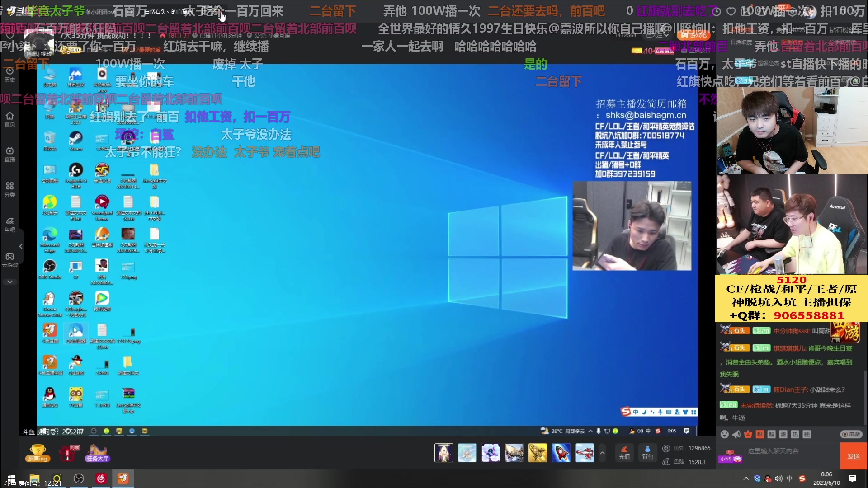Image resolution: width=868 pixels, height=488 pixels.
Task: Select the red airplane gift
Action: click(585, 453)
